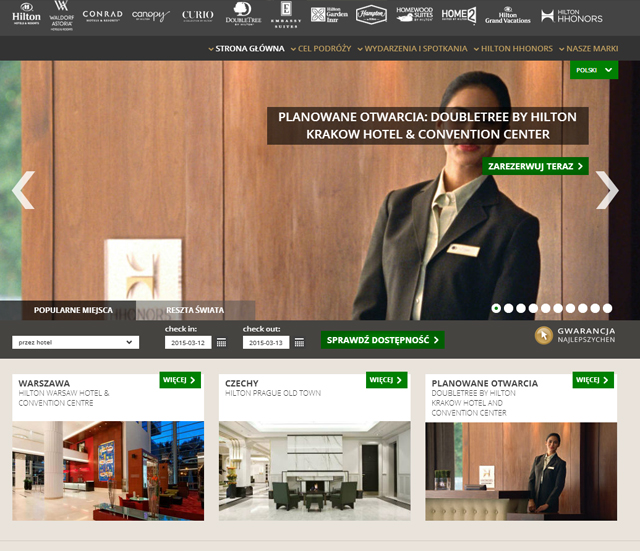Click the DoubleTree by Hilton logo
Image resolution: width=640 pixels, height=551 pixels.
(244, 15)
